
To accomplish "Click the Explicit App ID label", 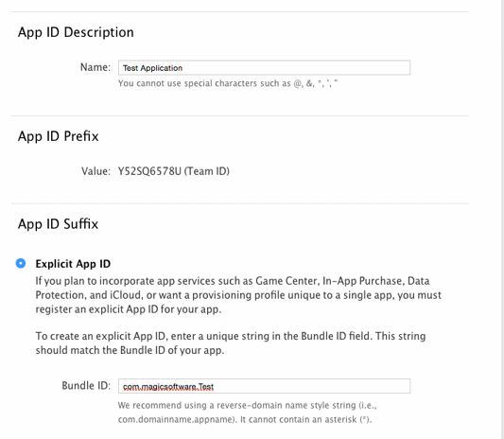I will (x=73, y=264).
